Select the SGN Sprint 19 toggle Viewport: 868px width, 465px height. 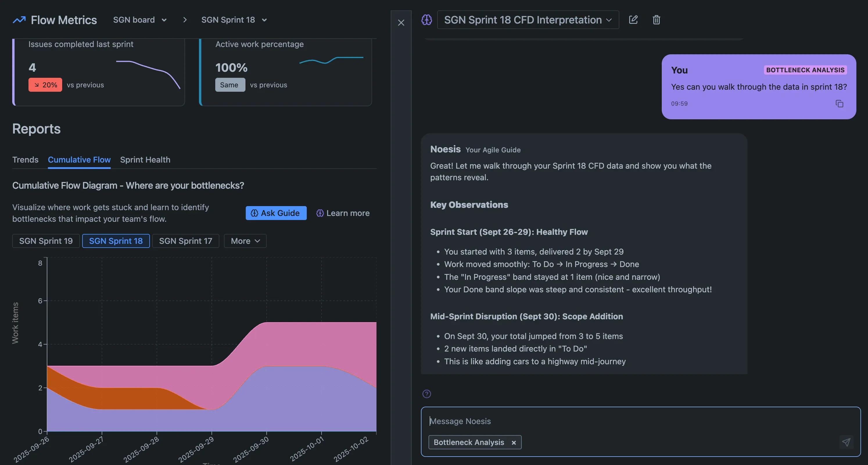46,241
